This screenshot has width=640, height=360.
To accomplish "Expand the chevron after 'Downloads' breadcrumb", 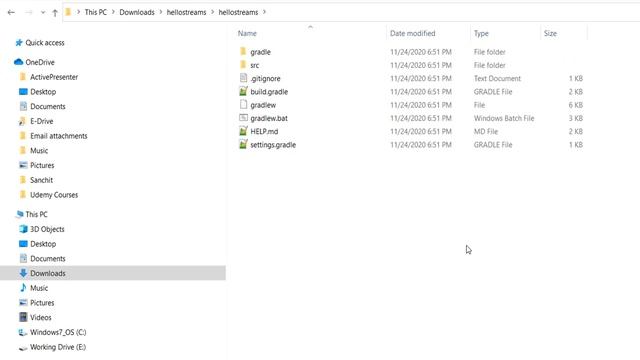I will (161, 12).
